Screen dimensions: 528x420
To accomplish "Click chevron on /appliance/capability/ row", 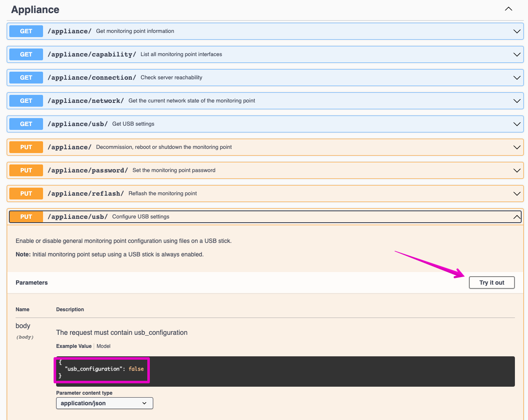I will tap(517, 54).
